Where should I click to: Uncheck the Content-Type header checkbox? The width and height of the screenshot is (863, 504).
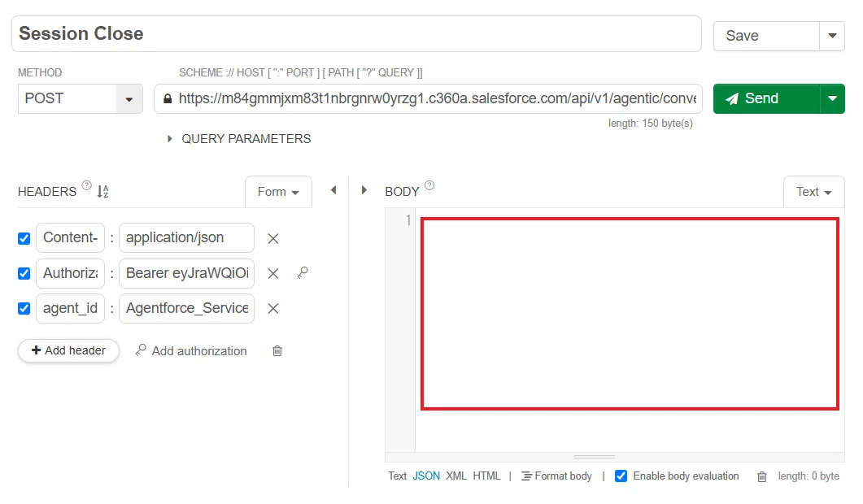[x=24, y=238]
